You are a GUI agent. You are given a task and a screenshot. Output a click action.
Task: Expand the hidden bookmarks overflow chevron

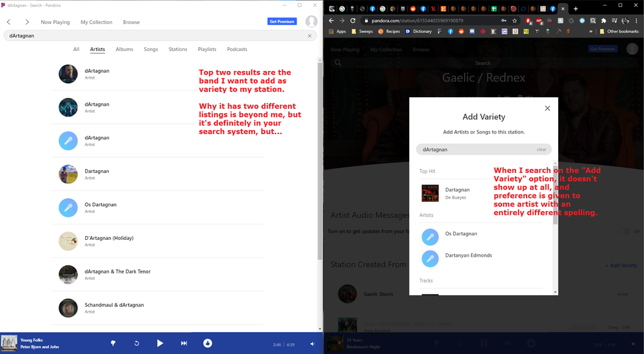coord(589,31)
